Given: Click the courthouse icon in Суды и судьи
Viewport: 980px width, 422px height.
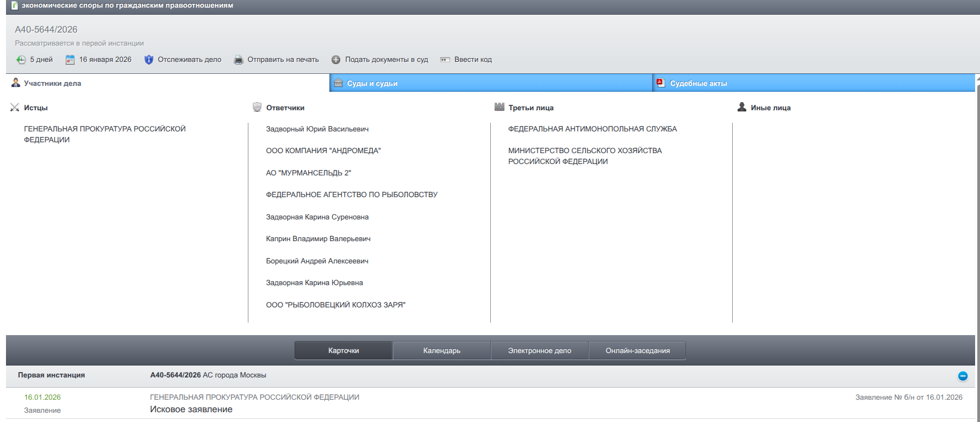Looking at the screenshot, I should coord(338,83).
